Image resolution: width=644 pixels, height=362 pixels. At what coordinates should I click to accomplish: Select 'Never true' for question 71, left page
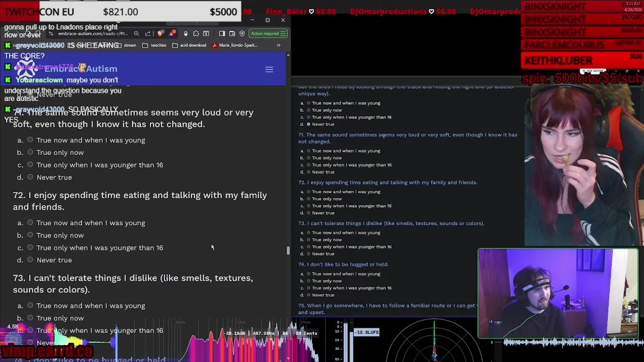click(x=31, y=177)
